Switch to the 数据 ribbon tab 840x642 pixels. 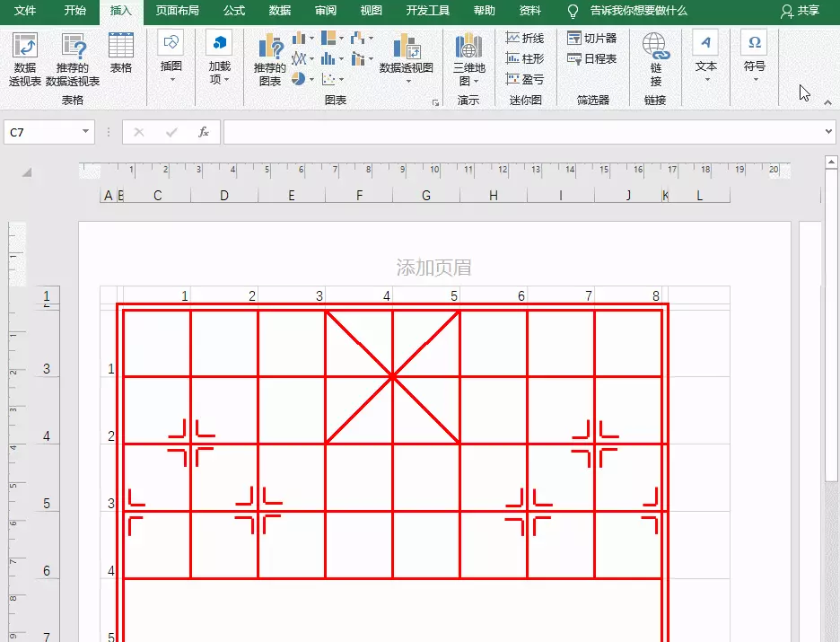point(279,13)
